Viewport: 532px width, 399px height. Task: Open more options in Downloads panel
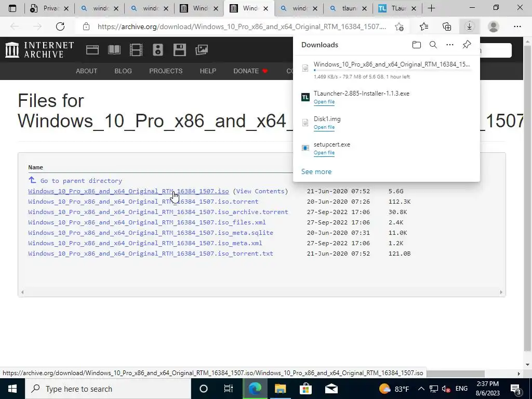[x=450, y=45]
